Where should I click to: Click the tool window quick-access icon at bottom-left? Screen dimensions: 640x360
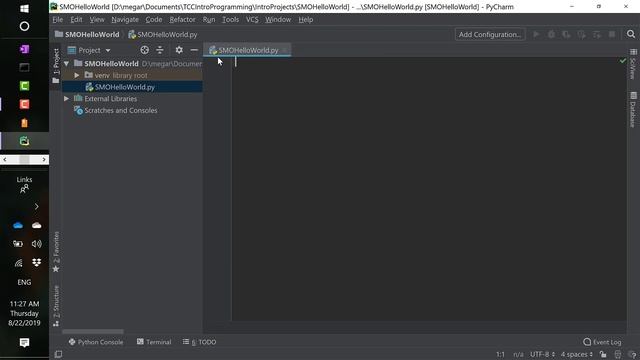[58, 354]
